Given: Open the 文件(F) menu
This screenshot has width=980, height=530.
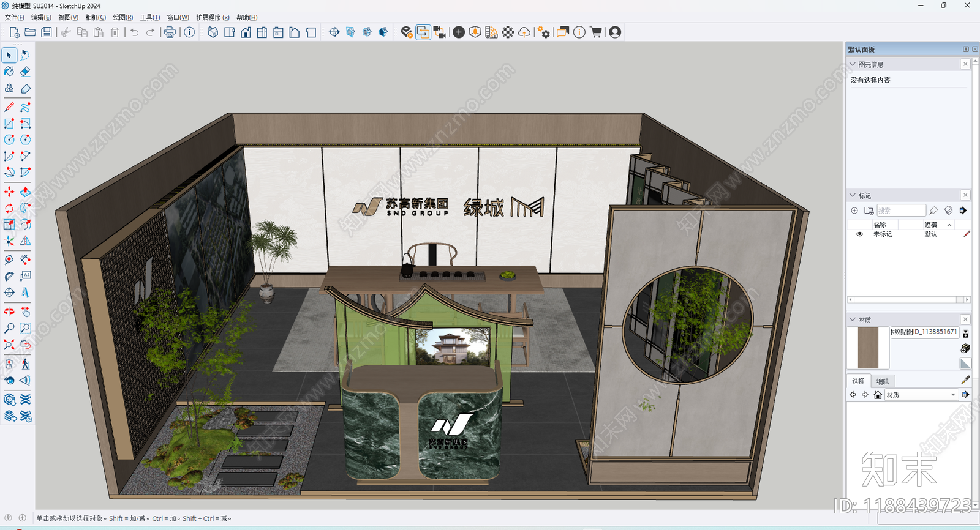Looking at the screenshot, I should tap(15, 17).
